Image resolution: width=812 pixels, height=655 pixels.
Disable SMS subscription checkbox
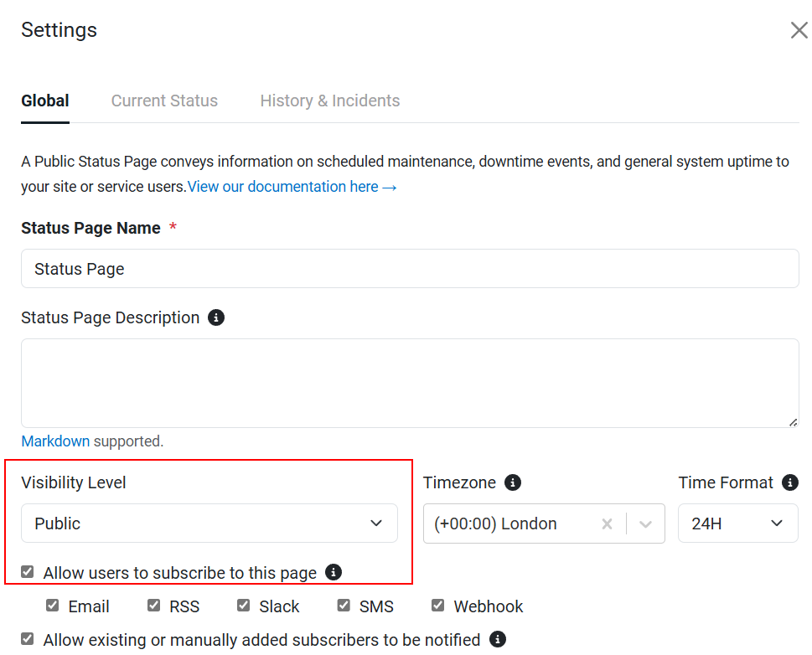click(x=344, y=606)
